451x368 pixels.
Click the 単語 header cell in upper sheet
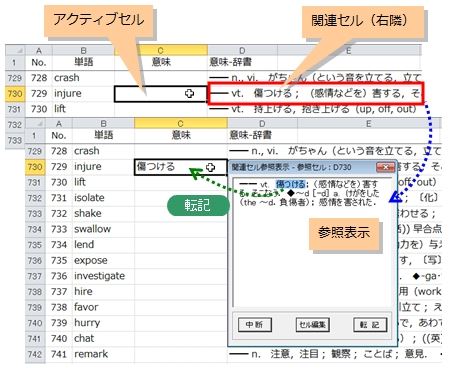coord(83,62)
